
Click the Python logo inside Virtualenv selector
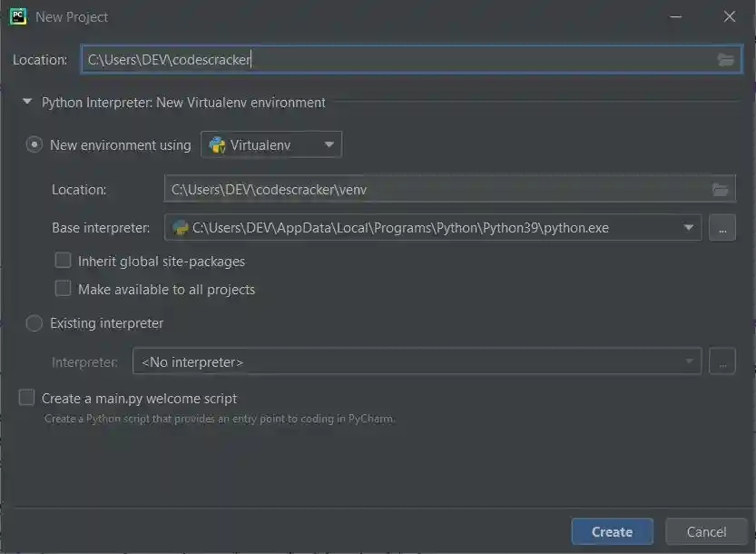click(x=217, y=143)
